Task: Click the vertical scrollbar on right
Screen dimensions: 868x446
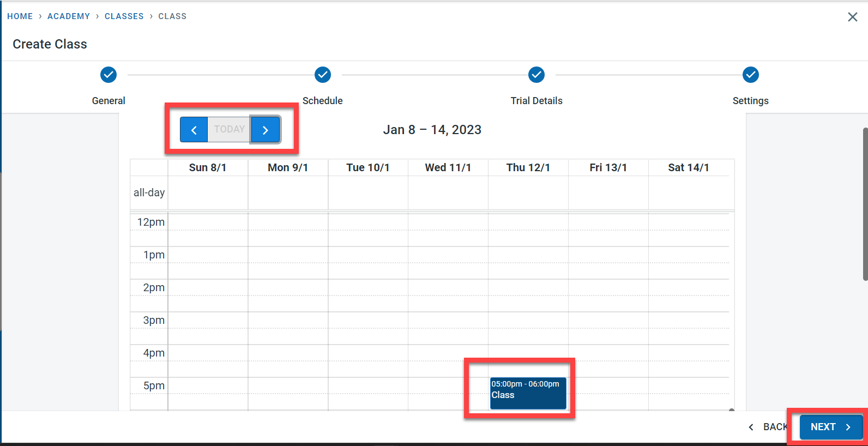Action: 865,204
